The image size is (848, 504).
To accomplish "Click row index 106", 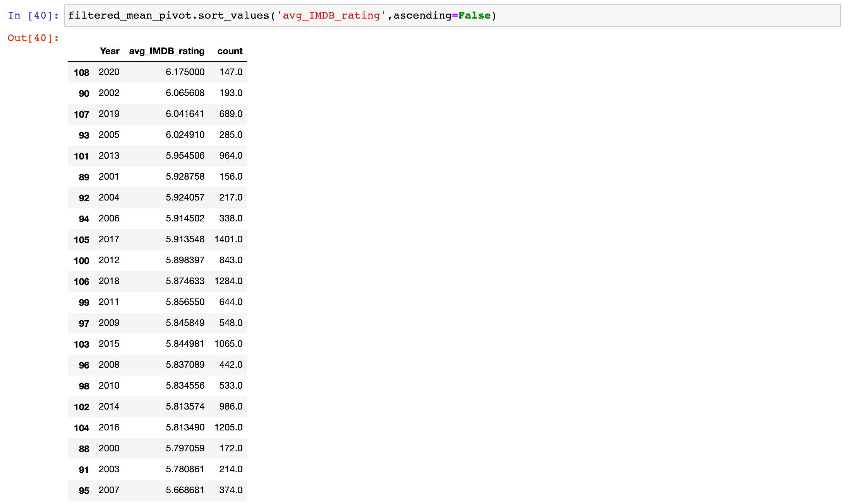I will [82, 281].
